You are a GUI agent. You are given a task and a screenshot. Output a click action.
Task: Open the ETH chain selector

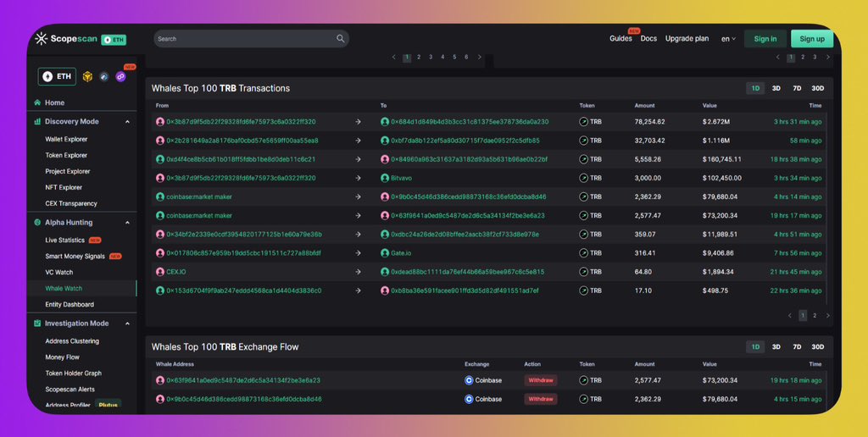(57, 77)
